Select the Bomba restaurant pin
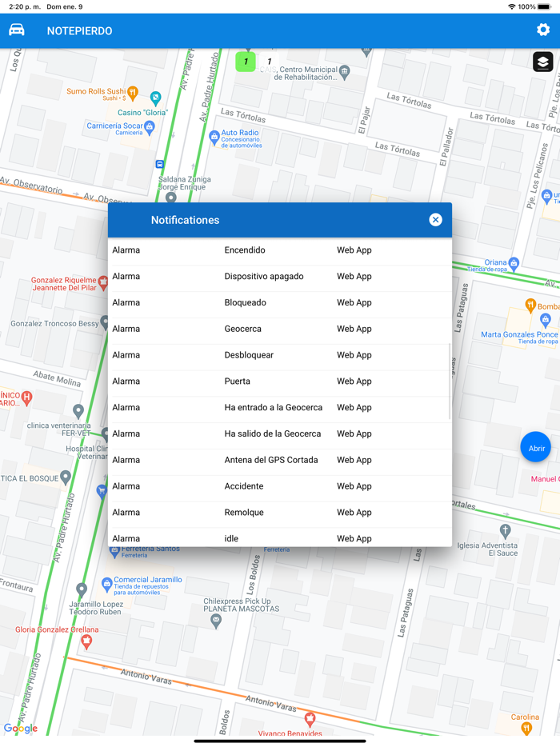The image size is (560, 747). 530,306
